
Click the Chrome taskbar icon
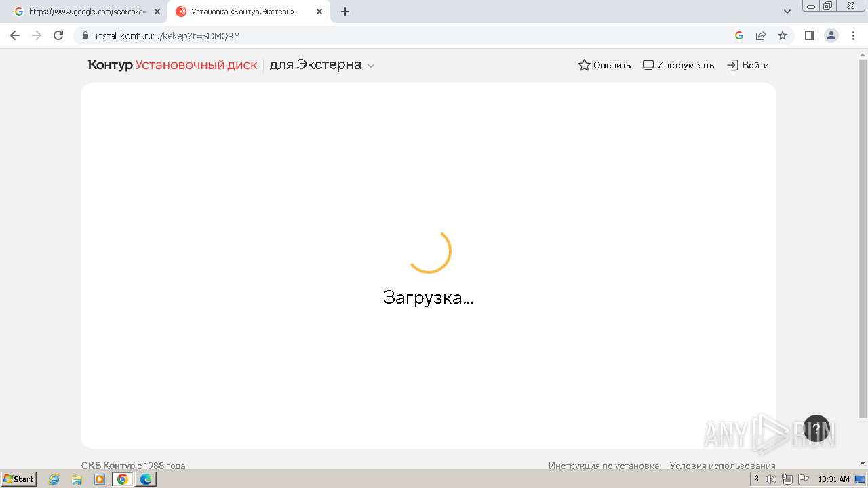click(123, 479)
